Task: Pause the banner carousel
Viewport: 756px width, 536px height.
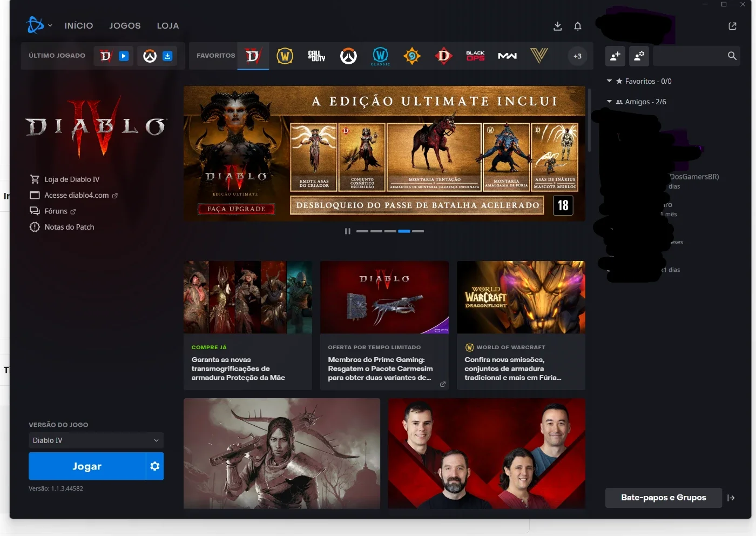Action: (x=347, y=231)
